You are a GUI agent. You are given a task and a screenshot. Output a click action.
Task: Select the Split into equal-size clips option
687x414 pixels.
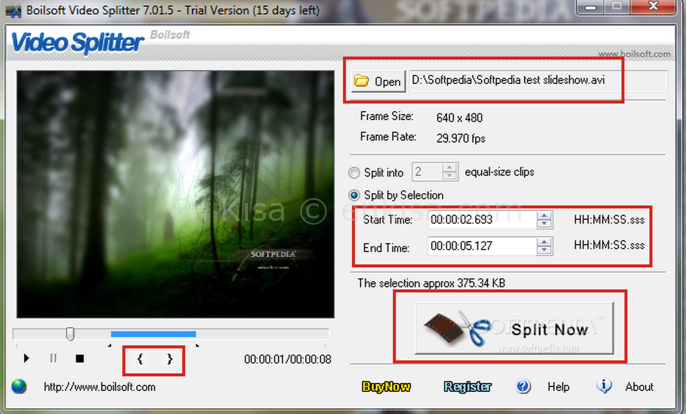click(354, 173)
